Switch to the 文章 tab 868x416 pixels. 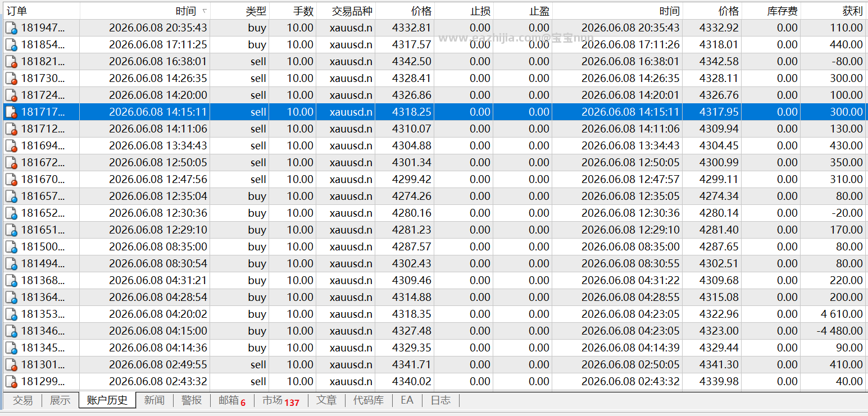326,400
